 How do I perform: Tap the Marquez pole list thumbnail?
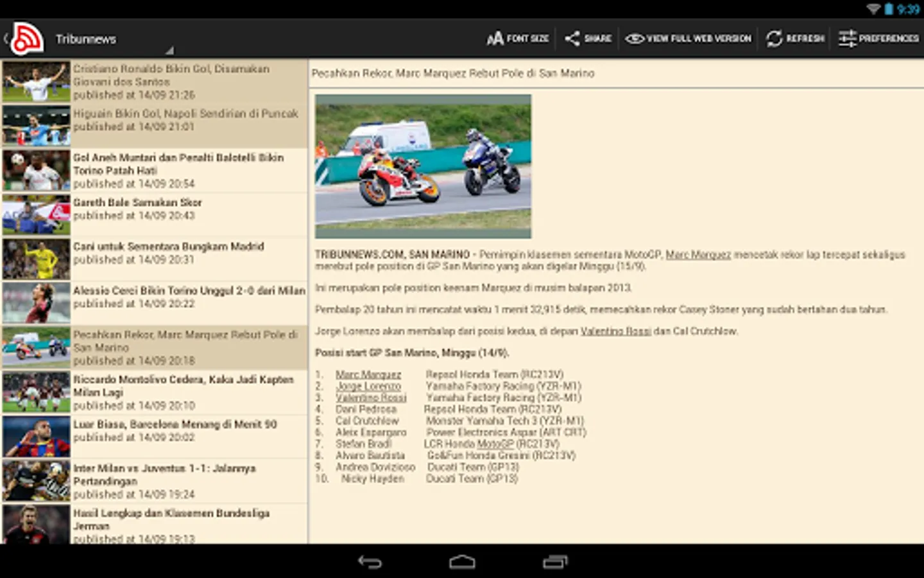36,347
